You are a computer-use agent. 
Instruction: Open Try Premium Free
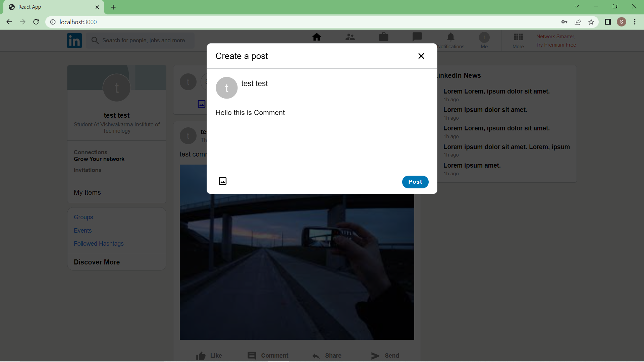(x=555, y=45)
